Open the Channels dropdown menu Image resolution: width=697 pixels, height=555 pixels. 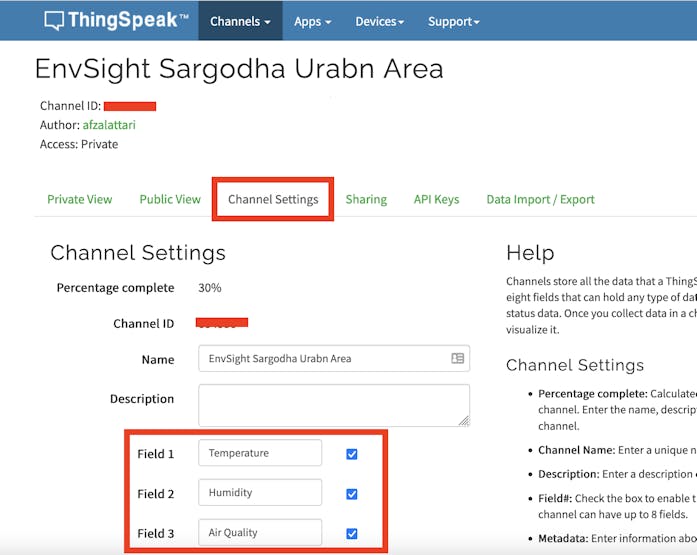[240, 21]
